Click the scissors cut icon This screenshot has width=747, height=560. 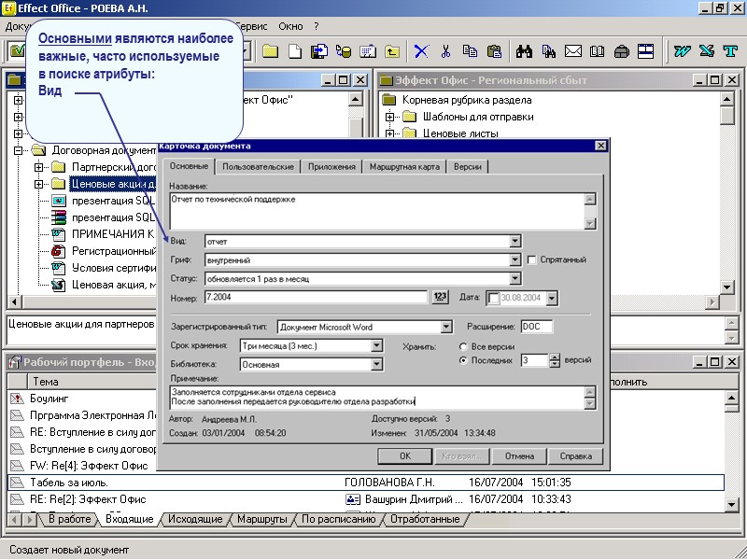pyautogui.click(x=445, y=51)
